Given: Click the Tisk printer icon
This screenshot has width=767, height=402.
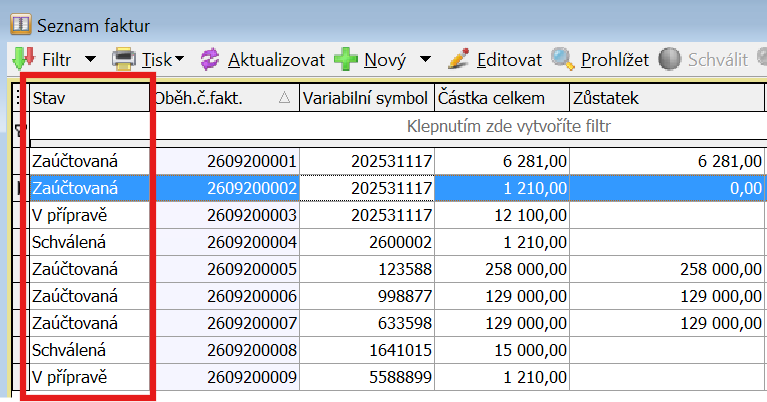Looking at the screenshot, I should (123, 59).
